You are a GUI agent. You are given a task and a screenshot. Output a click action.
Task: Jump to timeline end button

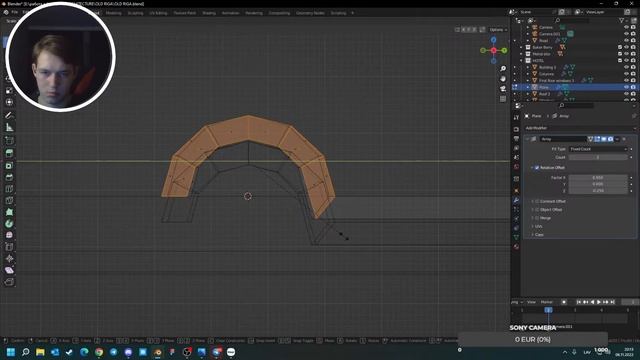[612, 302]
